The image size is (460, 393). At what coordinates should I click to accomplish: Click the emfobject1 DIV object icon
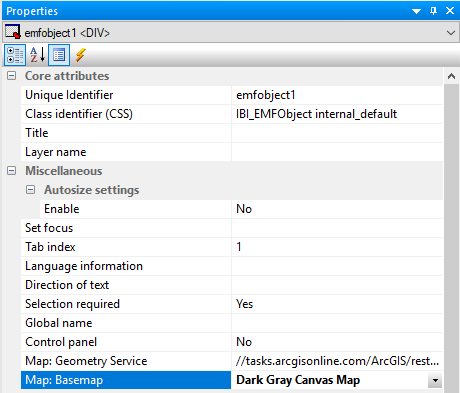(13, 32)
